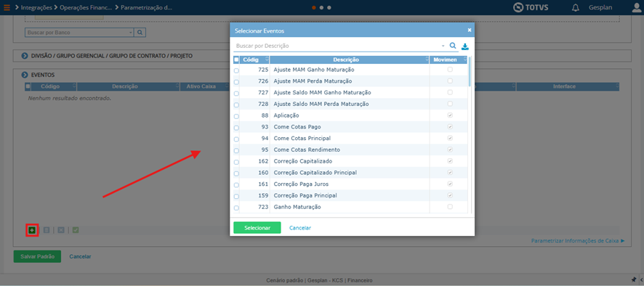Screen dimensions: 644x286
Task: Select the second page dot
Action: click(321, 7)
